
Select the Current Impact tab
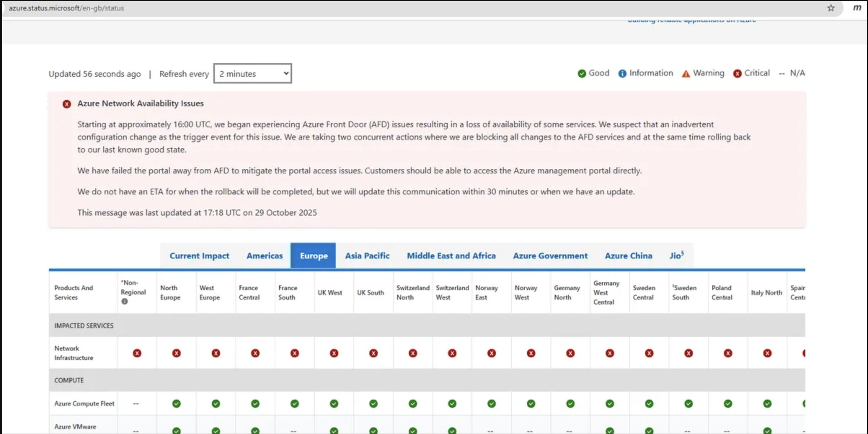(199, 256)
